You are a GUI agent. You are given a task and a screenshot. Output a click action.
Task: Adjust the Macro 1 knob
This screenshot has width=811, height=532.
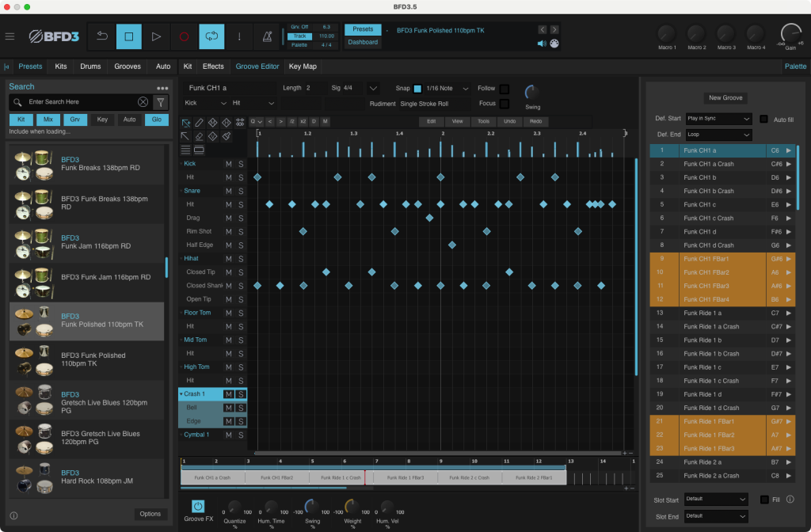(667, 33)
